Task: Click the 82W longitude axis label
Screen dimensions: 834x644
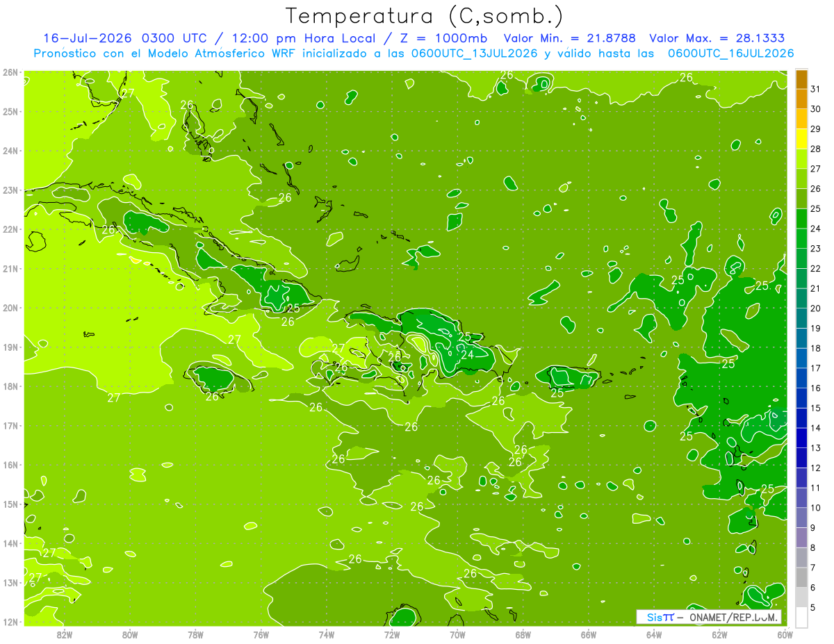Action: pos(65,634)
